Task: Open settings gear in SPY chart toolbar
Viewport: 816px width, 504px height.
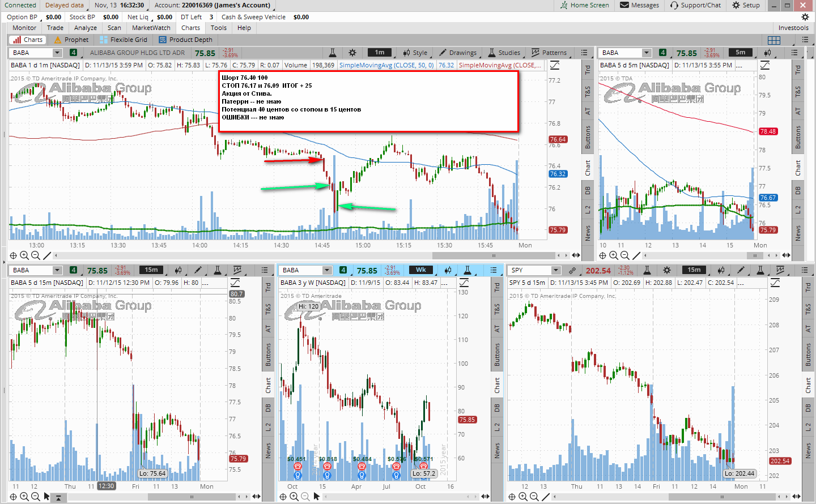Action: tap(667, 270)
